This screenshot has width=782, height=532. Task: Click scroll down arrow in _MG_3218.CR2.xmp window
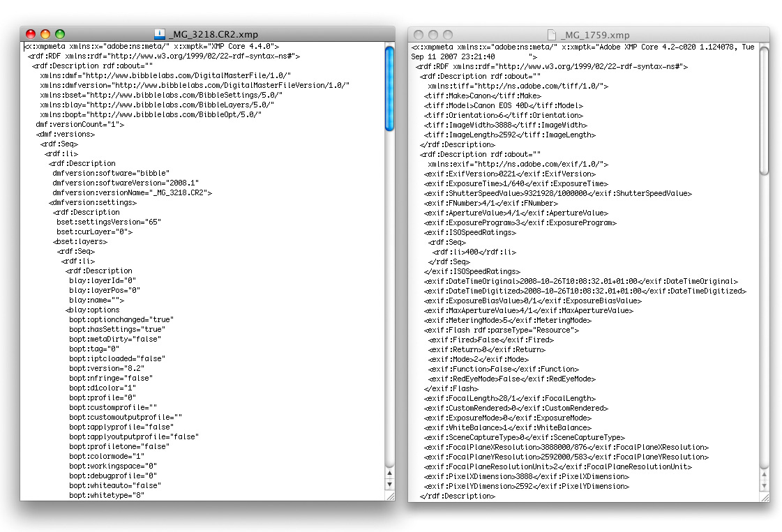pyautogui.click(x=389, y=484)
